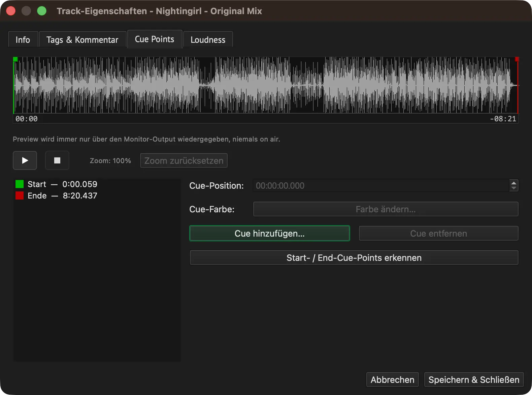Select the green start marker on waveform

coord(15,59)
